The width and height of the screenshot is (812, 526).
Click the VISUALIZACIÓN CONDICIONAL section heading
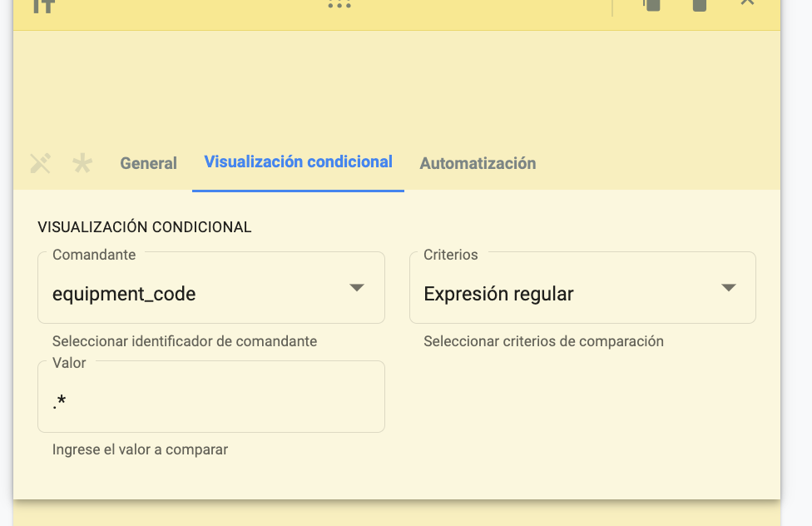143,226
